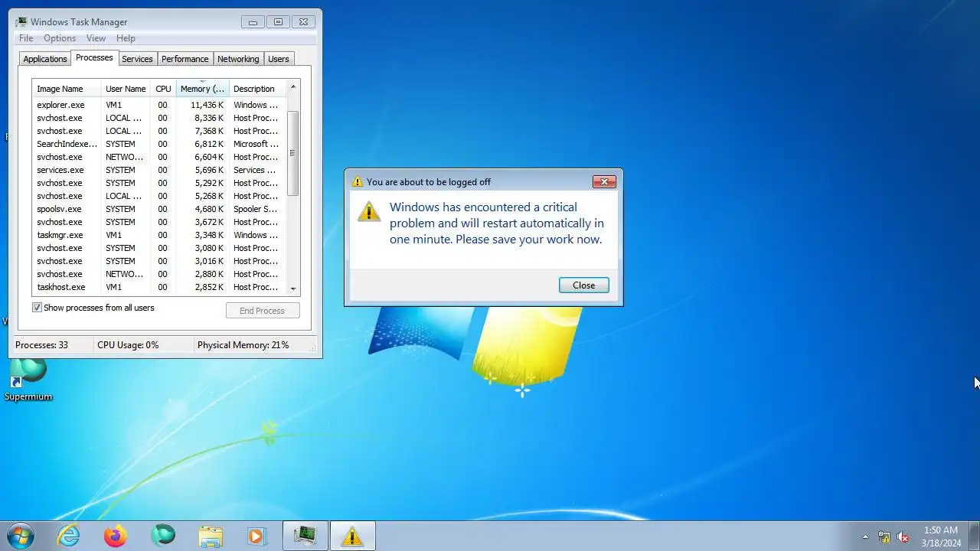
Task: Open the View menu
Action: 96,38
